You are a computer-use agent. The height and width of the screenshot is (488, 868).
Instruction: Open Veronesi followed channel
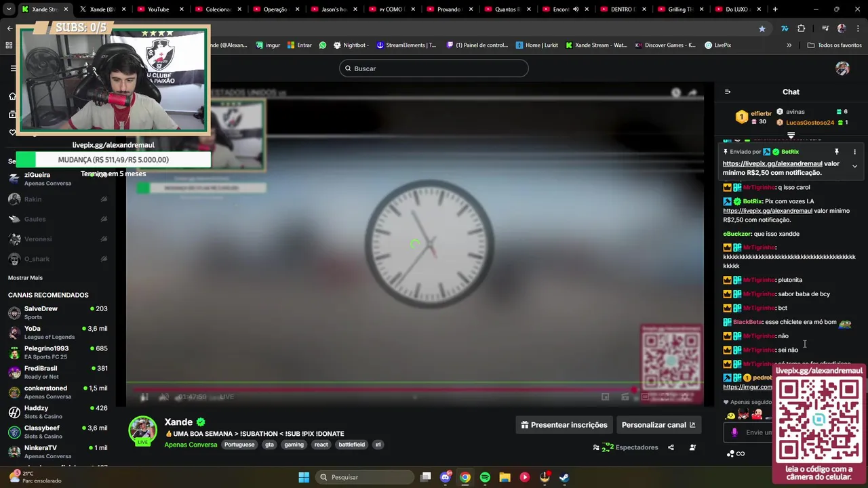coord(58,239)
